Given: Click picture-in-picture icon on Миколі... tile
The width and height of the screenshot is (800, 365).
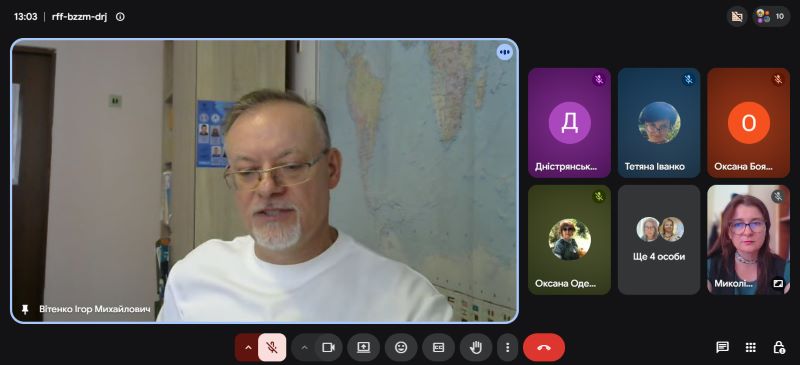Looking at the screenshot, I should (x=778, y=283).
